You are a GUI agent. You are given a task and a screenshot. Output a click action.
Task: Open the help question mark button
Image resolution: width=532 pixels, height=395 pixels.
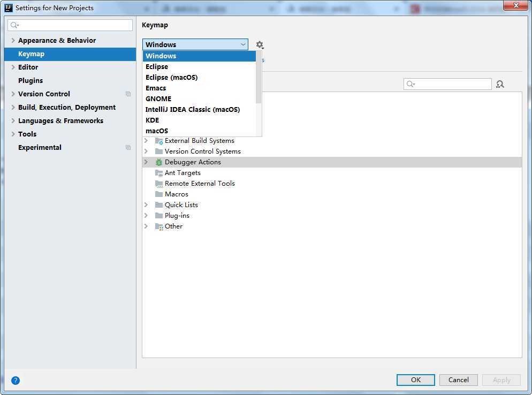[16, 381]
